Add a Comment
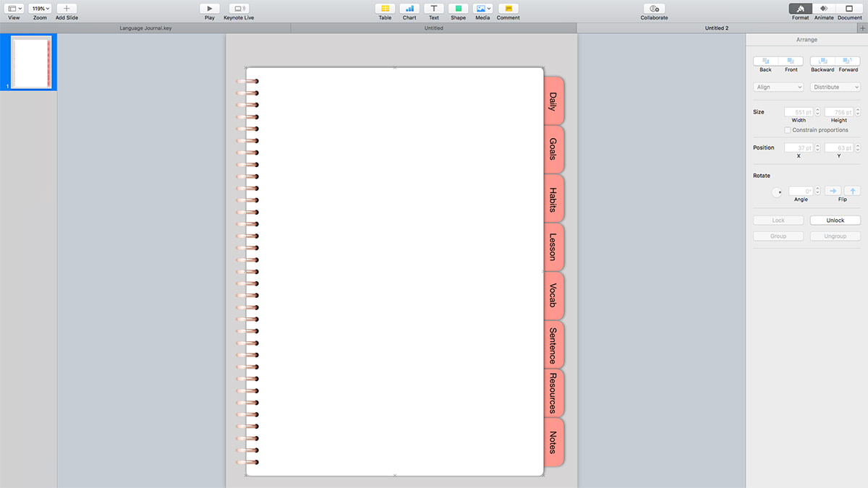Image resolution: width=868 pixels, height=488 pixels. pyautogui.click(x=509, y=8)
